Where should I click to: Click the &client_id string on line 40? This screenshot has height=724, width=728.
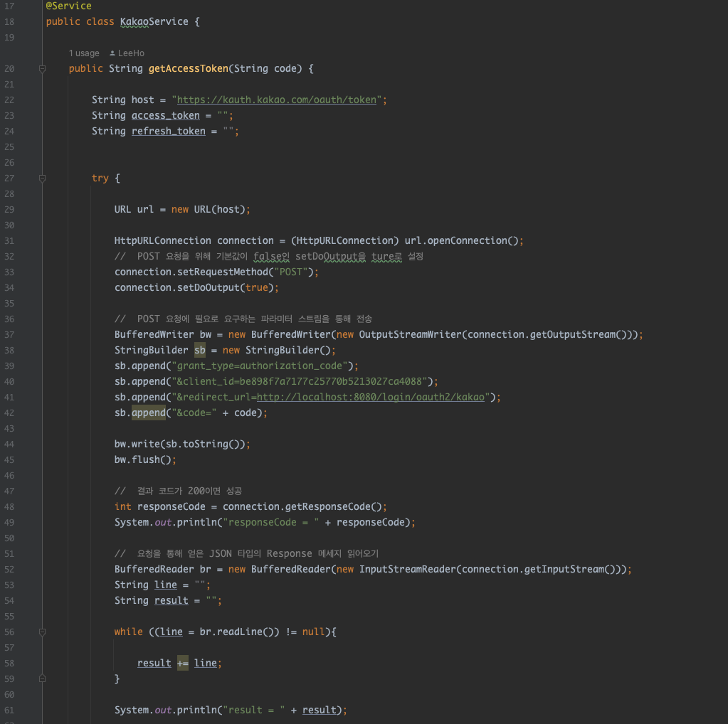[300, 381]
